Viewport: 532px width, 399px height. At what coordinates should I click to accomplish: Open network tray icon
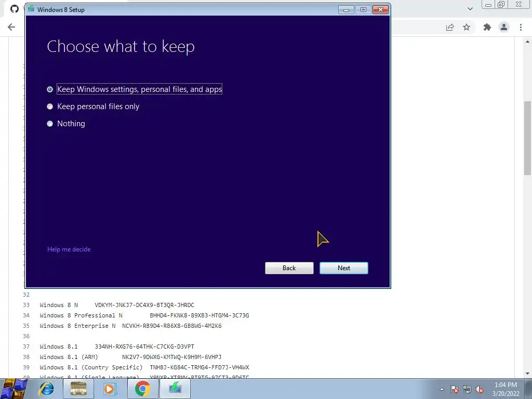[467, 390]
